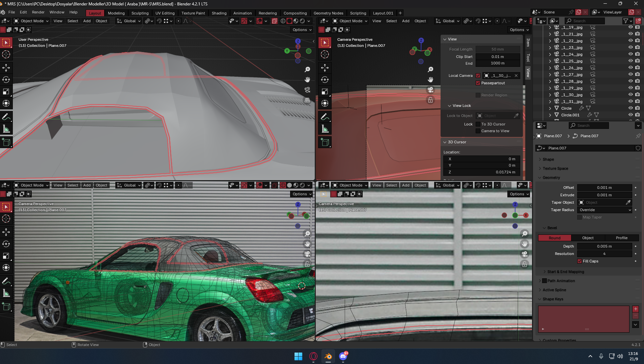Pick the Rotate tool in User Perspective viewport
This screenshot has height=364, width=644.
pos(6,80)
